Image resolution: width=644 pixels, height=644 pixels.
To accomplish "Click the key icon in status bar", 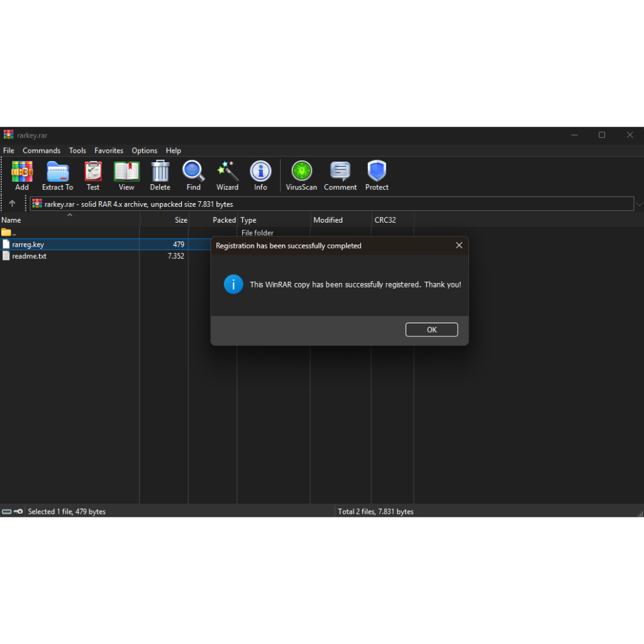I will click(18, 512).
